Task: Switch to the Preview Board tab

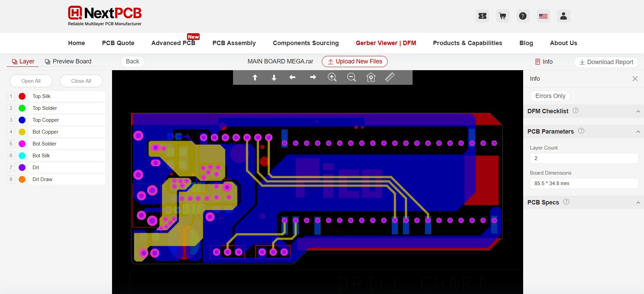Action: [68, 61]
